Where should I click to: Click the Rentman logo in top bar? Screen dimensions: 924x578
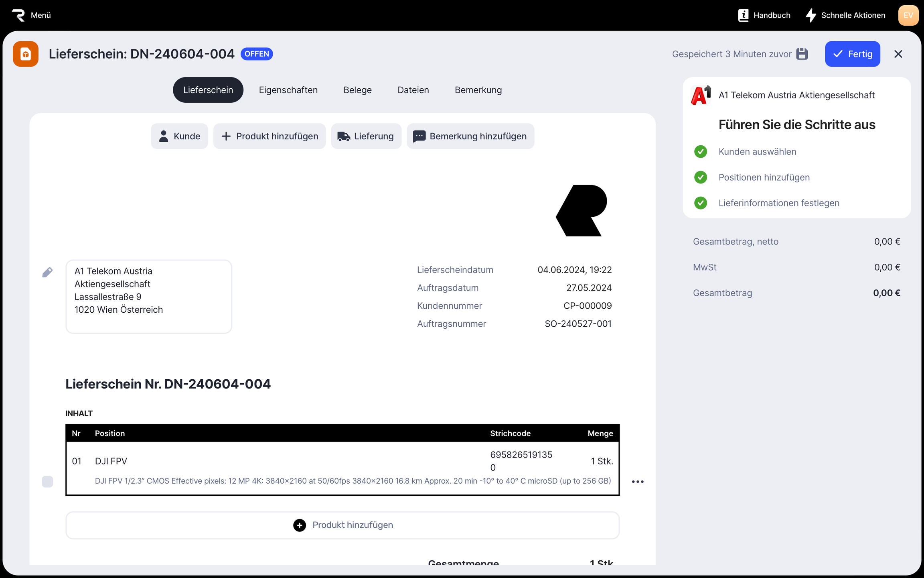(x=18, y=15)
